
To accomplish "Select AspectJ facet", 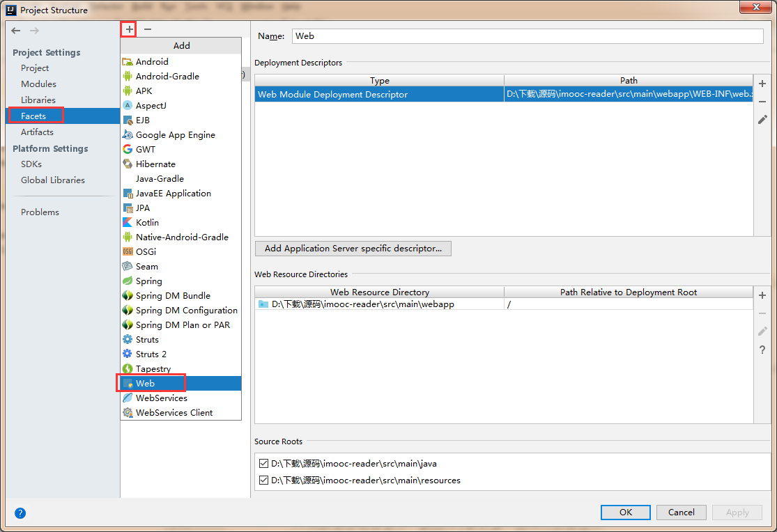I will coord(181,106).
